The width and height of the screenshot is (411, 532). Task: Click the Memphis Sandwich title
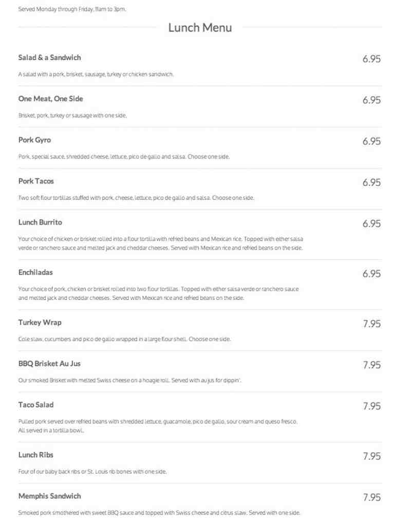(x=49, y=496)
